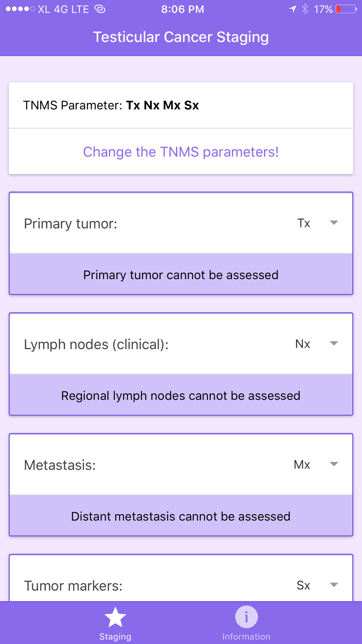Select the Tx value in Primary tumor

pos(303,223)
